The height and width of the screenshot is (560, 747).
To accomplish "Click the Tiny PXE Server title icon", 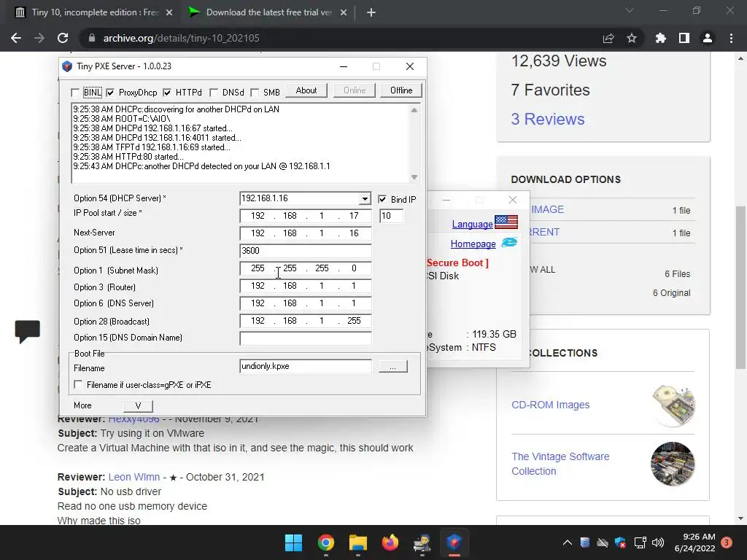I will 67,66.
